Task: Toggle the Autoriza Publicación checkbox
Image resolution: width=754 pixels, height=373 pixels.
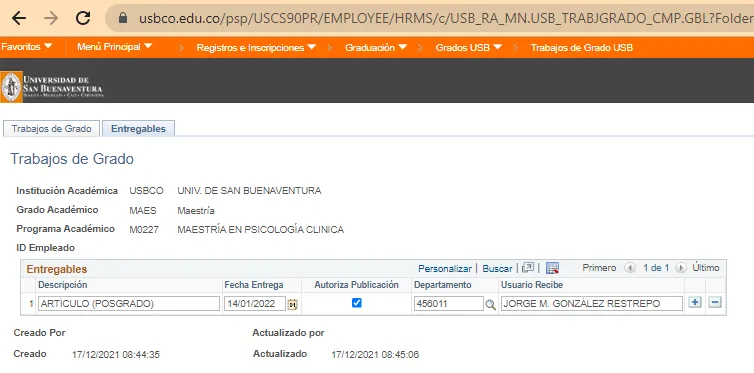Action: pyautogui.click(x=356, y=303)
